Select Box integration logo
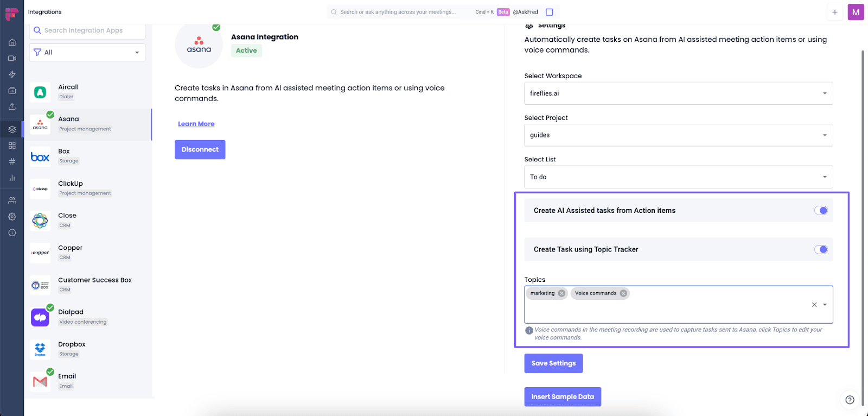The height and width of the screenshot is (416, 868). pyautogui.click(x=40, y=157)
